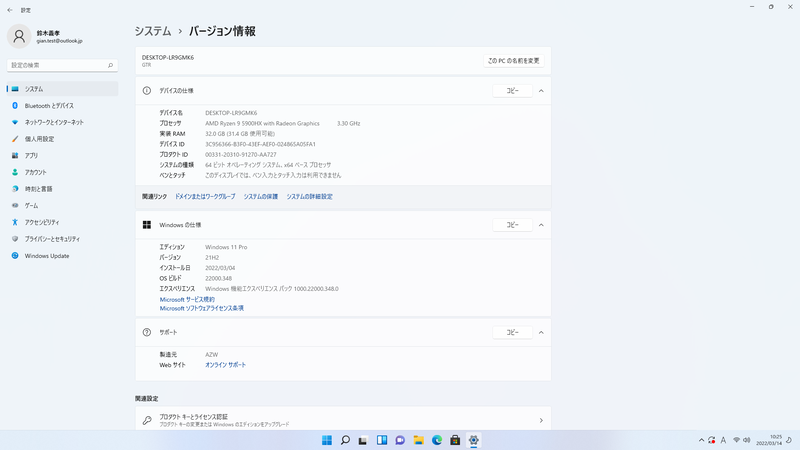Open アプリ settings
This screenshot has width=800, height=450.
point(62,156)
